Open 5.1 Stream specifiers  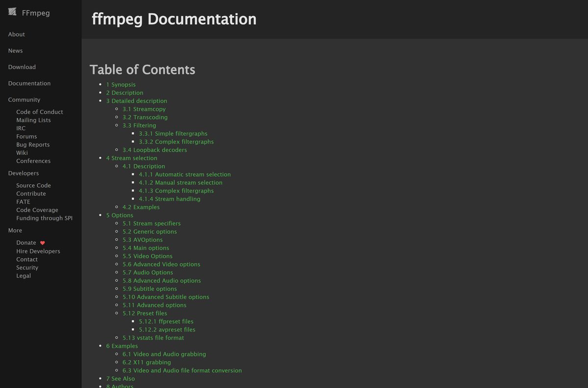pyautogui.click(x=151, y=223)
